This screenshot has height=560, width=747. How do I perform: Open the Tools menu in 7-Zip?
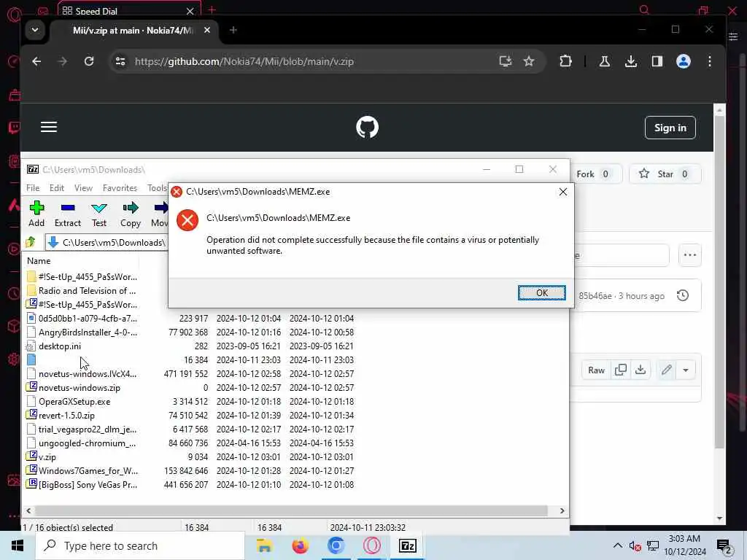[x=158, y=188]
